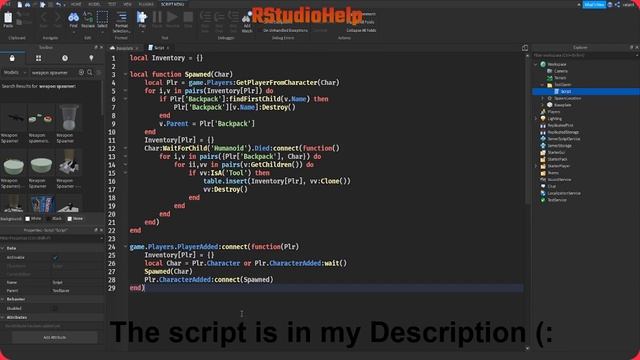Click the TestService checkmark icon

pos(543,200)
